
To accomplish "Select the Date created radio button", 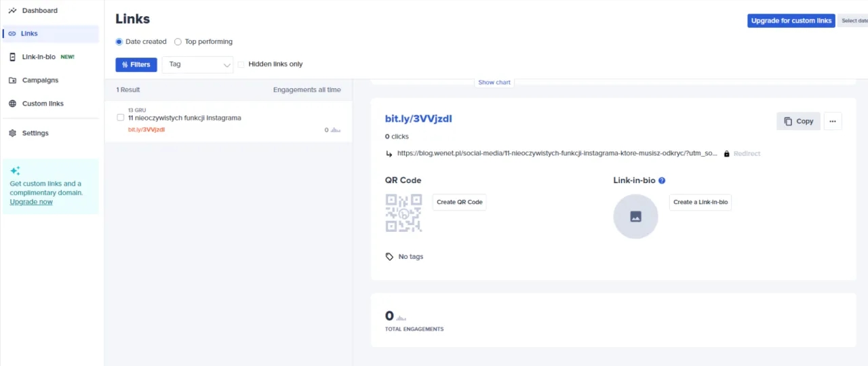I will (x=119, y=42).
